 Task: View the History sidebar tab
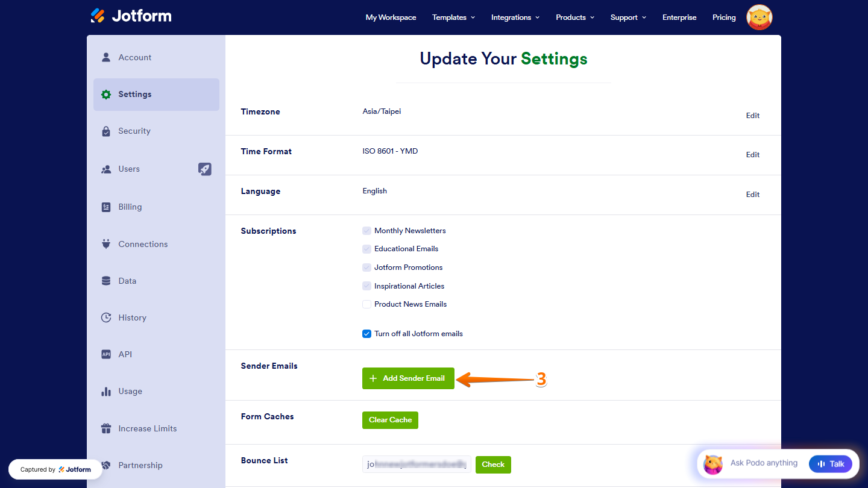click(156, 318)
